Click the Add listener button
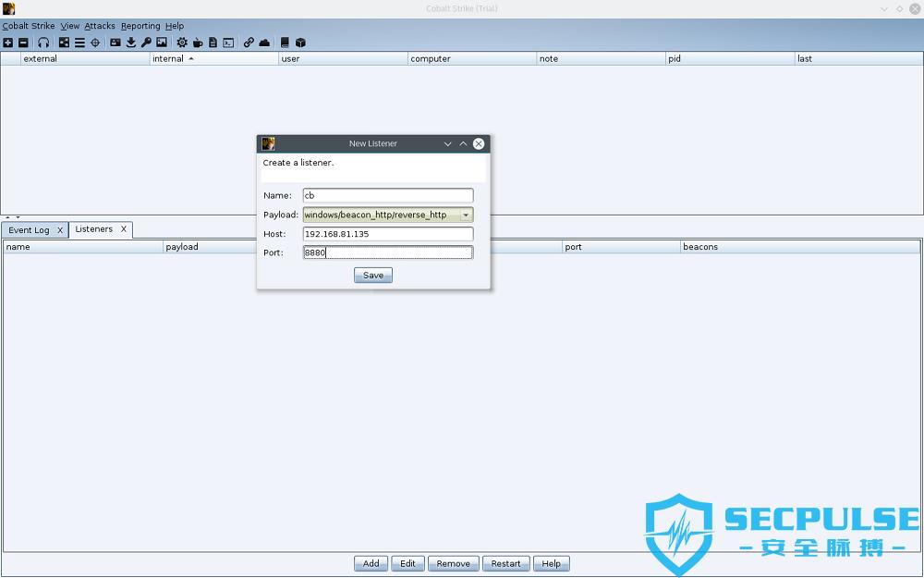This screenshot has height=578, width=924. 371,563
